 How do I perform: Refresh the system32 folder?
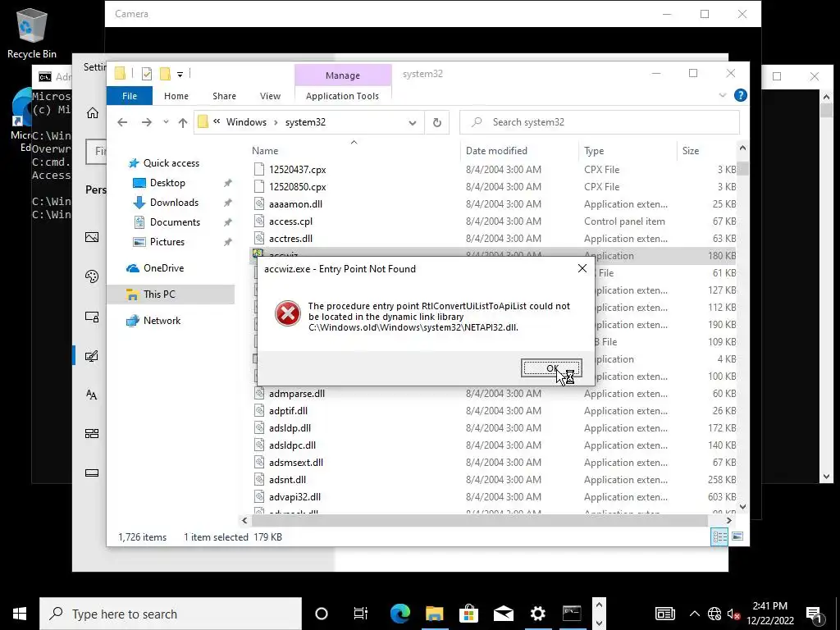click(437, 123)
